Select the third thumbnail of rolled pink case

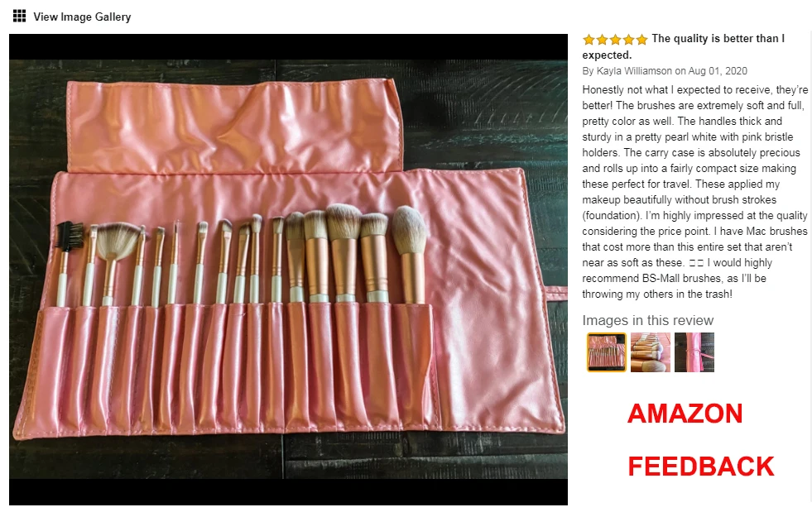(x=694, y=352)
